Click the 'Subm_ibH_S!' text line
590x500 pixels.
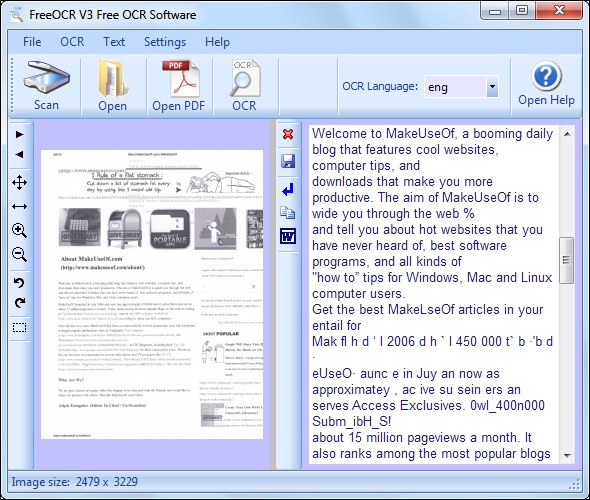point(351,422)
